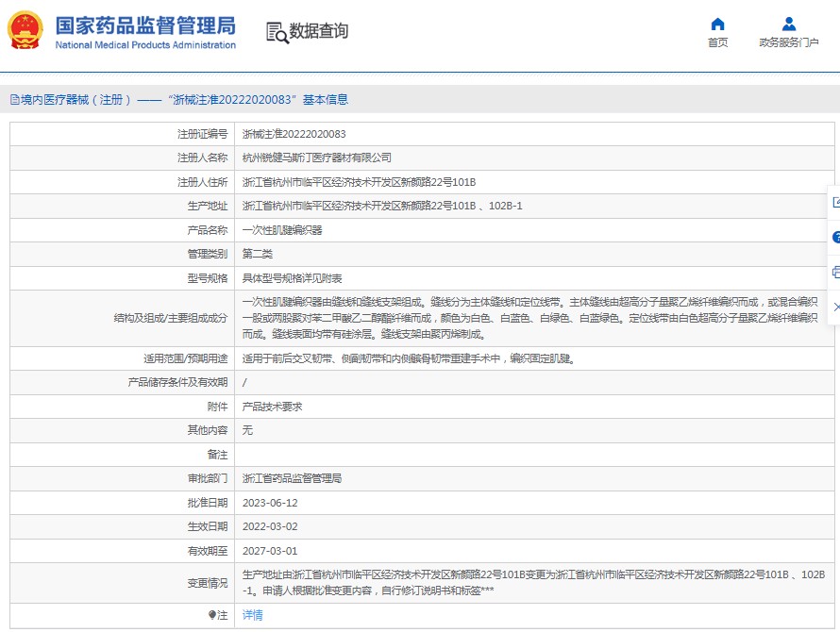840x632 pixels.
Task: Click the structure description paragraph beside 结构及组成/主要组成成分
Action: (529, 318)
